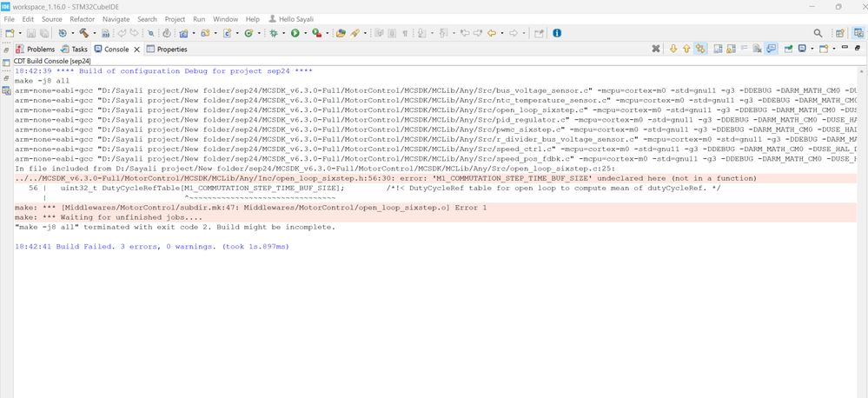Jump to previous error with up arrow
868x398 pixels.
(x=686, y=49)
